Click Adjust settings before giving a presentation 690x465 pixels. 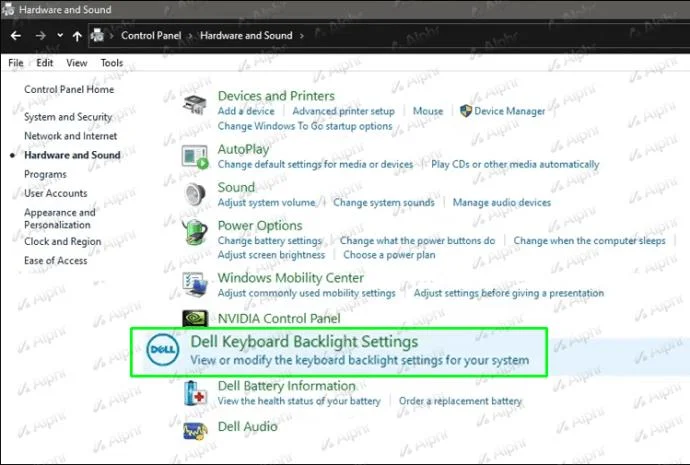click(x=509, y=293)
